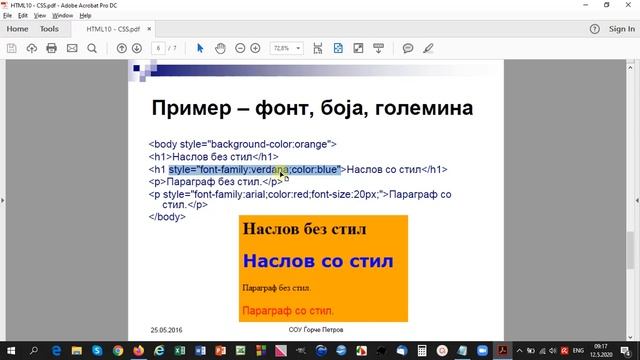Switch to the Home tab

(17, 29)
